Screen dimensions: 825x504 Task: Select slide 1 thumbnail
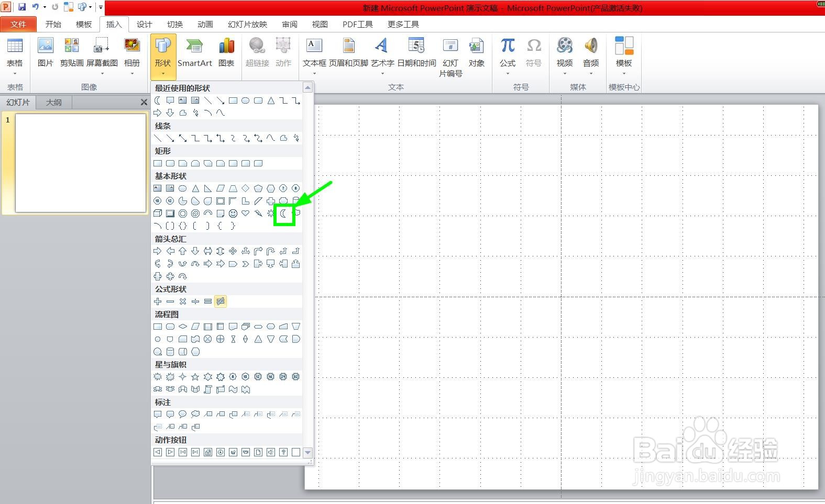pos(81,163)
